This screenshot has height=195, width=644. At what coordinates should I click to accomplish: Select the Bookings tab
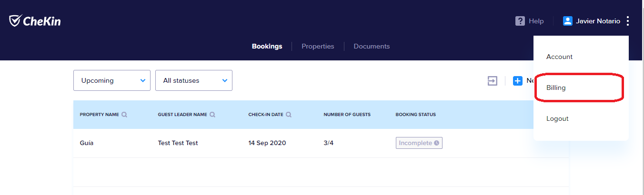[x=267, y=46]
